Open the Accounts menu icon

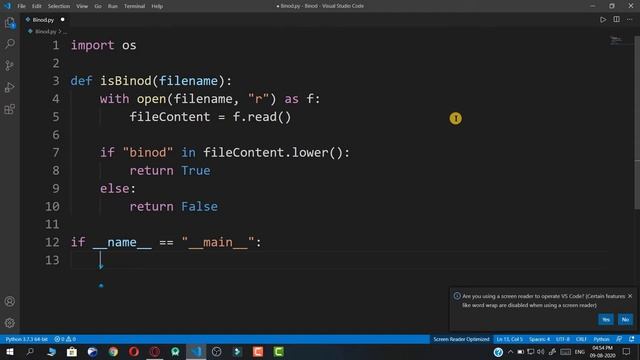coord(10,301)
